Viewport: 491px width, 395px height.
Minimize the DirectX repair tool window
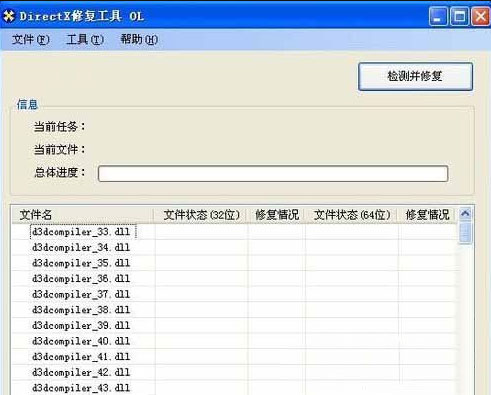[x=438, y=16]
